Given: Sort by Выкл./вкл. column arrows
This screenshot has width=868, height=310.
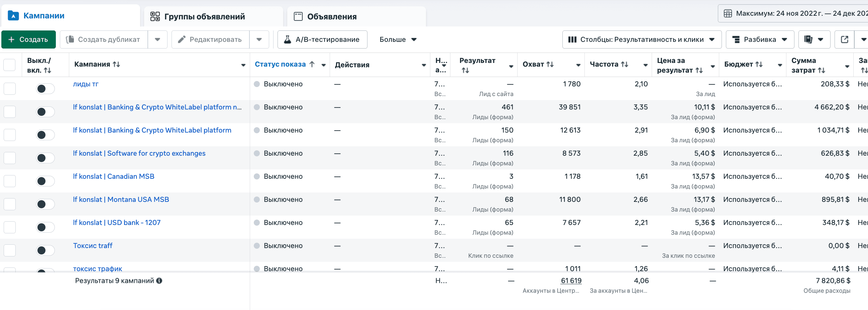Looking at the screenshot, I should click(x=47, y=70).
